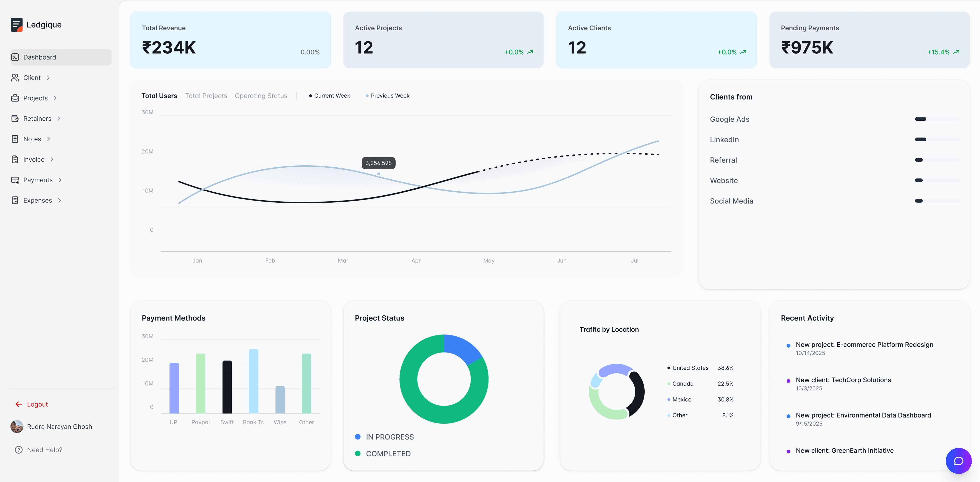Switch to the Total Projects tab
This screenshot has width=980, height=482.
[206, 96]
